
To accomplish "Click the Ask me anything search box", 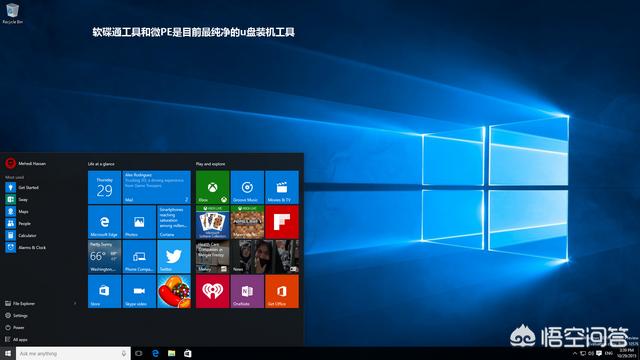I will tap(73, 353).
